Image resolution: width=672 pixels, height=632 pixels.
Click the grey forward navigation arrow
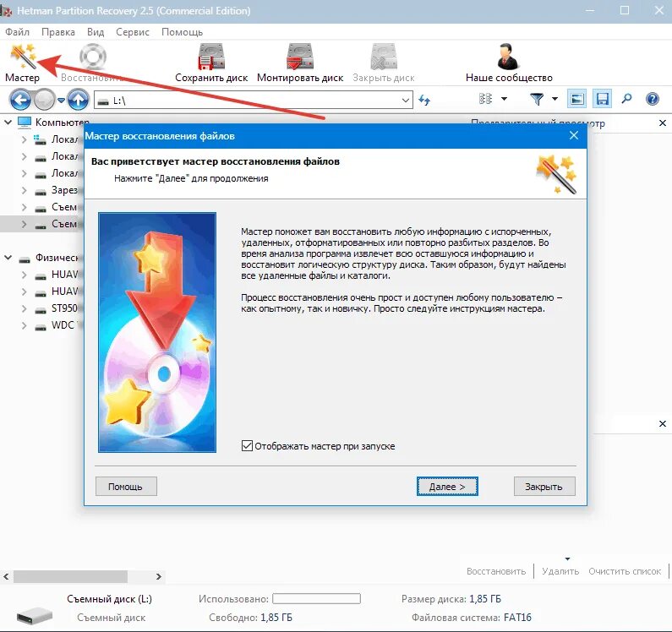click(44, 101)
